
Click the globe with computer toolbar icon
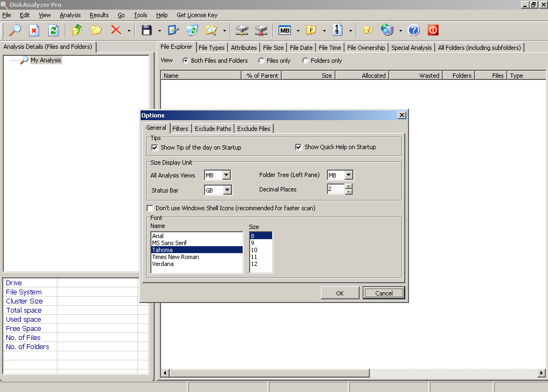coord(387,31)
